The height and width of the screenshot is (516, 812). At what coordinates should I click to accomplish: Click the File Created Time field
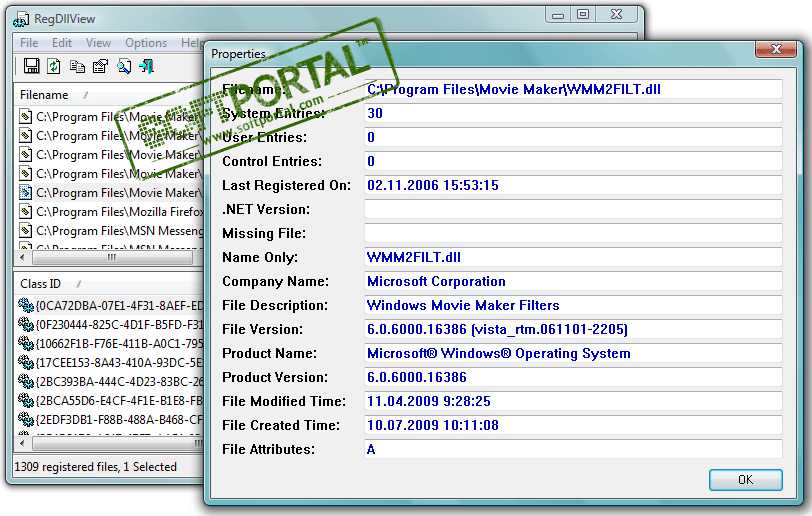pos(573,425)
